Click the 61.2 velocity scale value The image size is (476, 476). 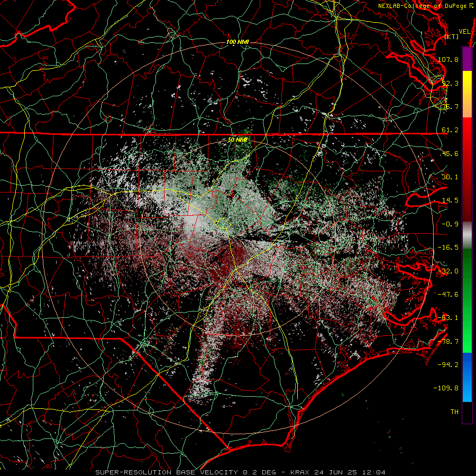[450, 130]
